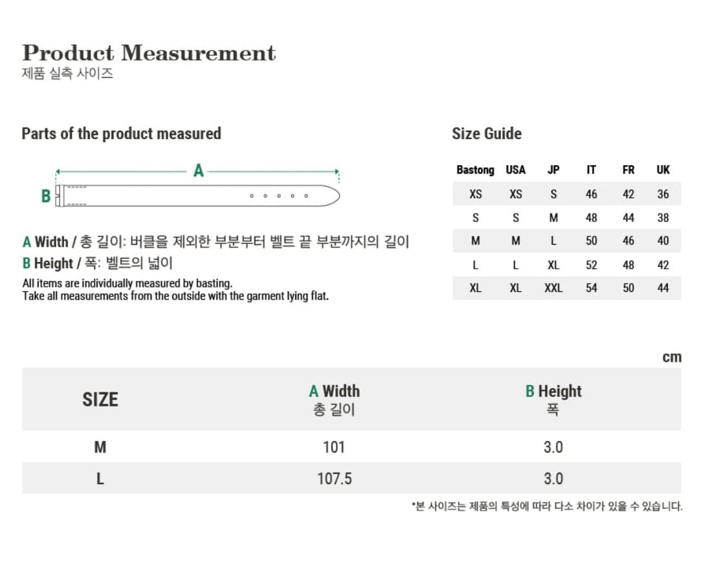Click the FR column header

pos(628,170)
